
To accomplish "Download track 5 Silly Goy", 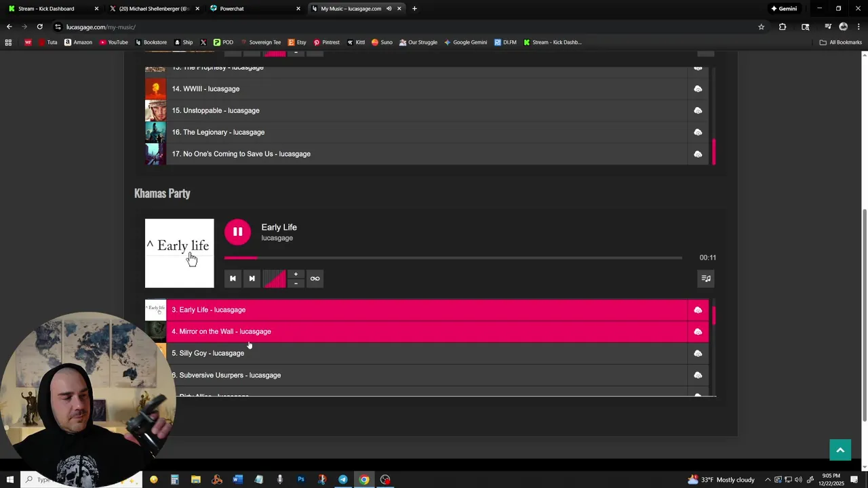I will click(698, 353).
